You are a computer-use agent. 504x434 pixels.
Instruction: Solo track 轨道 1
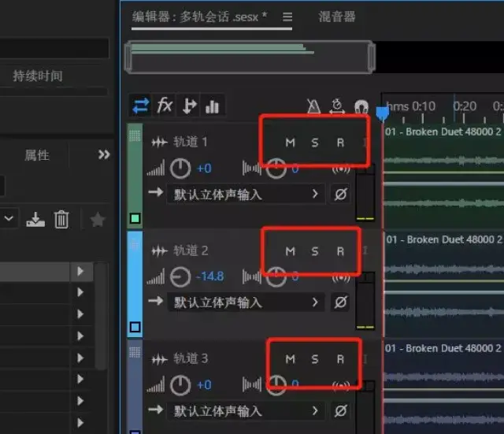(x=315, y=143)
